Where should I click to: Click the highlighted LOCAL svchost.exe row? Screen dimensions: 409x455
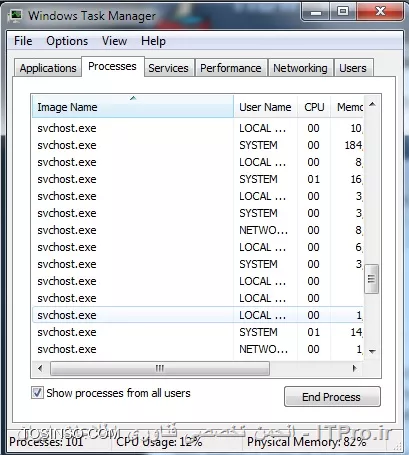click(197, 315)
